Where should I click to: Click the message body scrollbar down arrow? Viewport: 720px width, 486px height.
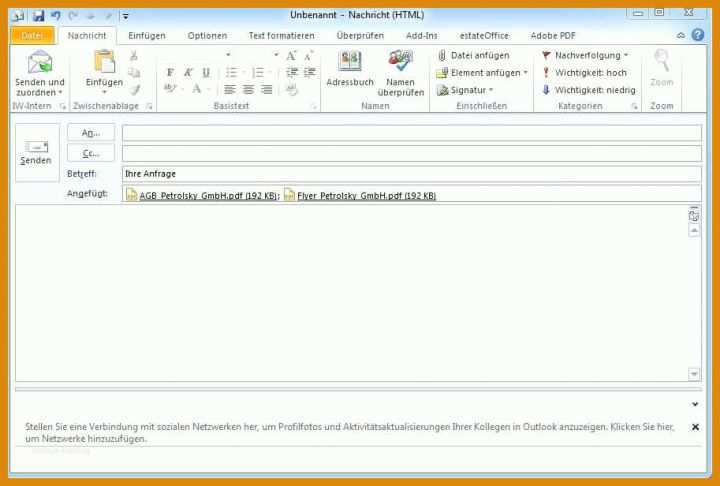[694, 374]
